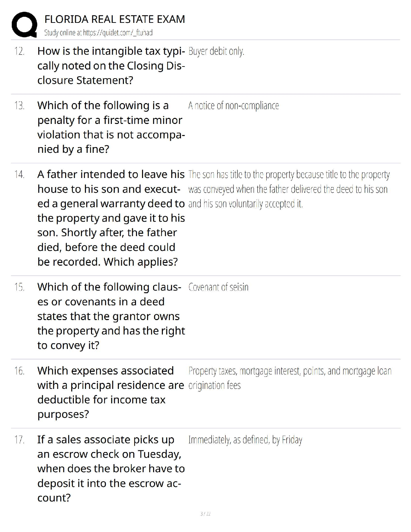Click the principal residence deductible expenses question
Screen dimensions: 411x532
[x=111, y=392]
